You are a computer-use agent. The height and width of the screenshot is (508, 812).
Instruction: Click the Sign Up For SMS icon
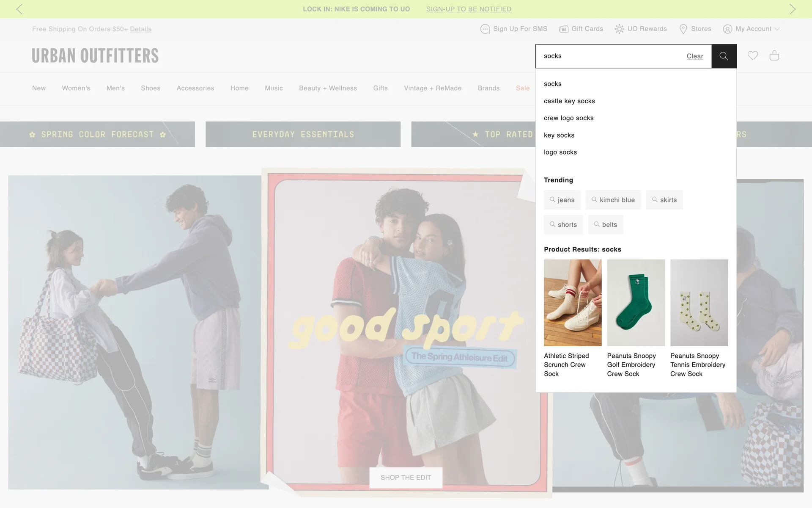pos(485,29)
